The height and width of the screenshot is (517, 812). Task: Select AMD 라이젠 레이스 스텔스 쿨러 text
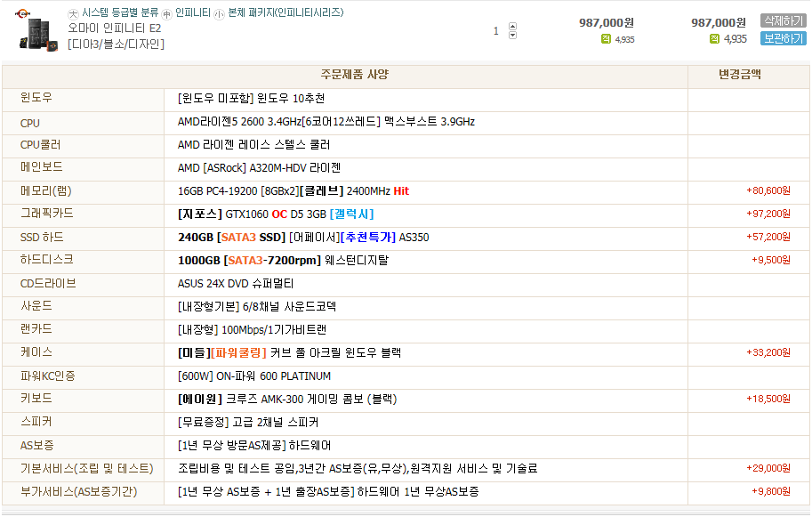(253, 144)
